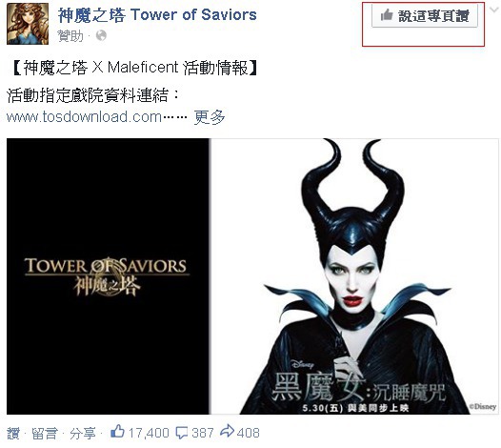View the 17,400 likes count

tap(149, 433)
